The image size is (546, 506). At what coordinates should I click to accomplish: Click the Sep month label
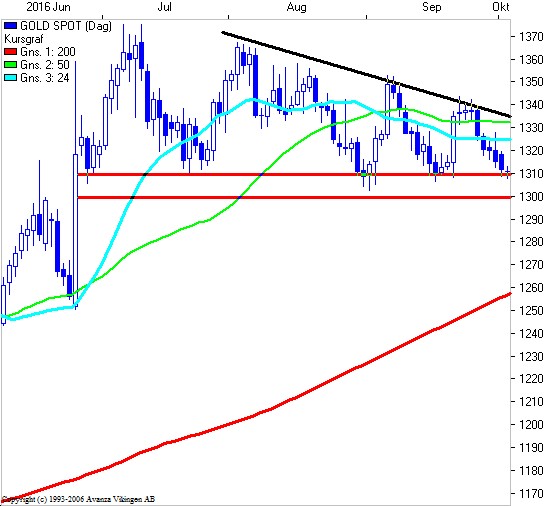coord(431,7)
